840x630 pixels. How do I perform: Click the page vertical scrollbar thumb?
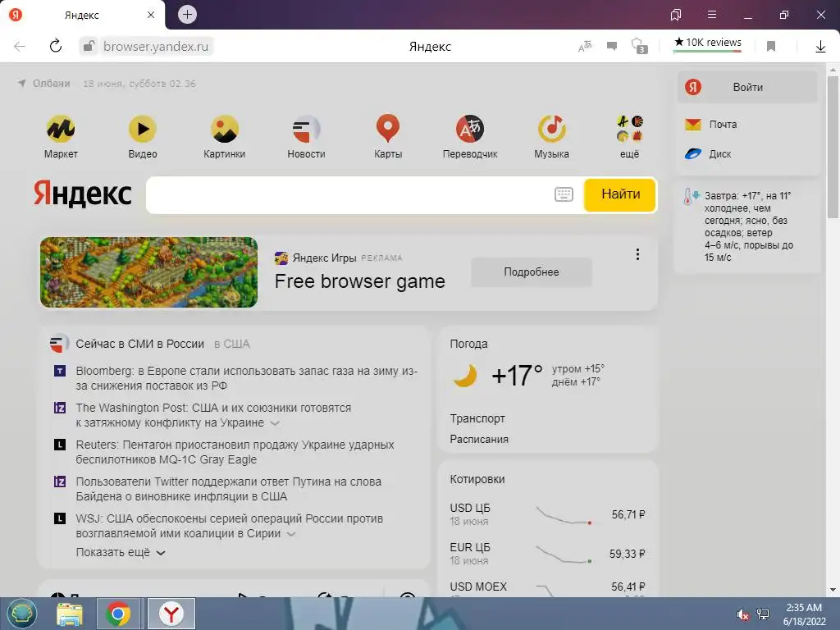pos(833,148)
